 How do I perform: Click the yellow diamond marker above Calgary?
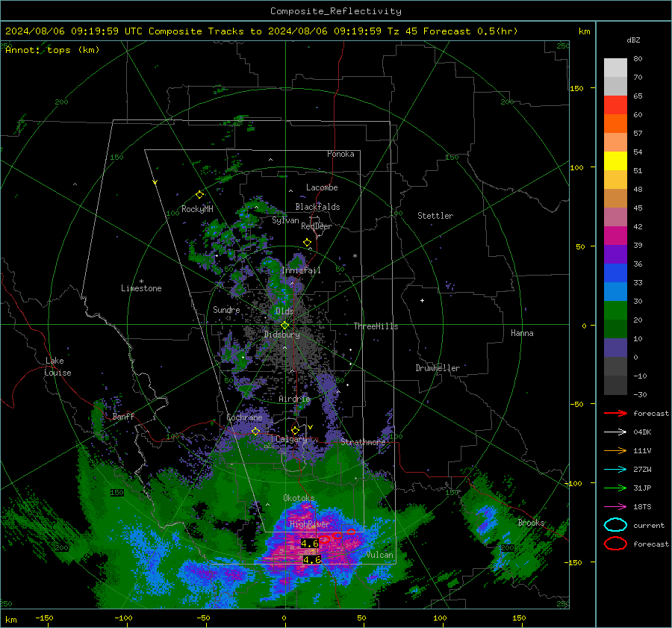(x=295, y=430)
